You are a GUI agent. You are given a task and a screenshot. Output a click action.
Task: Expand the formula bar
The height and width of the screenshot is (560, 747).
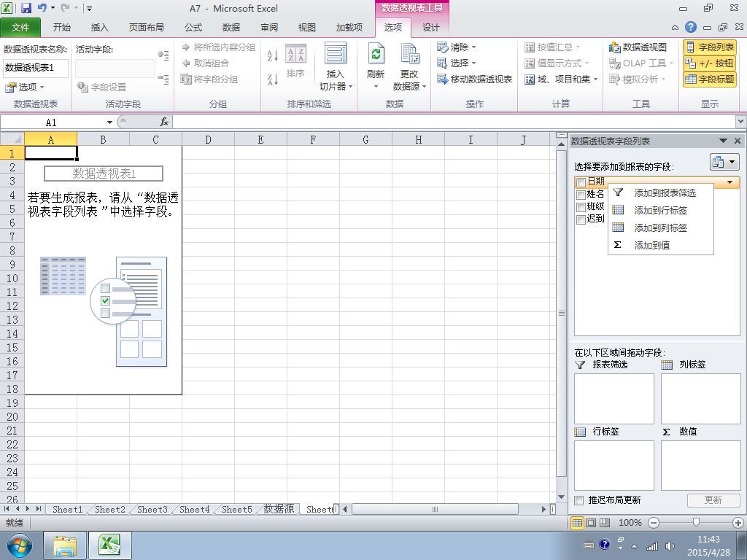pyautogui.click(x=741, y=122)
